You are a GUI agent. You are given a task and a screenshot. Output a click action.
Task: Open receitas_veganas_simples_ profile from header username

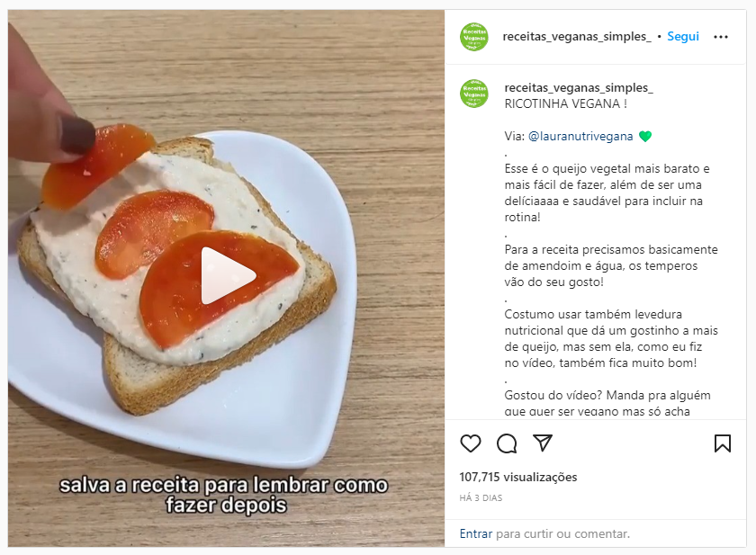pyautogui.click(x=577, y=37)
